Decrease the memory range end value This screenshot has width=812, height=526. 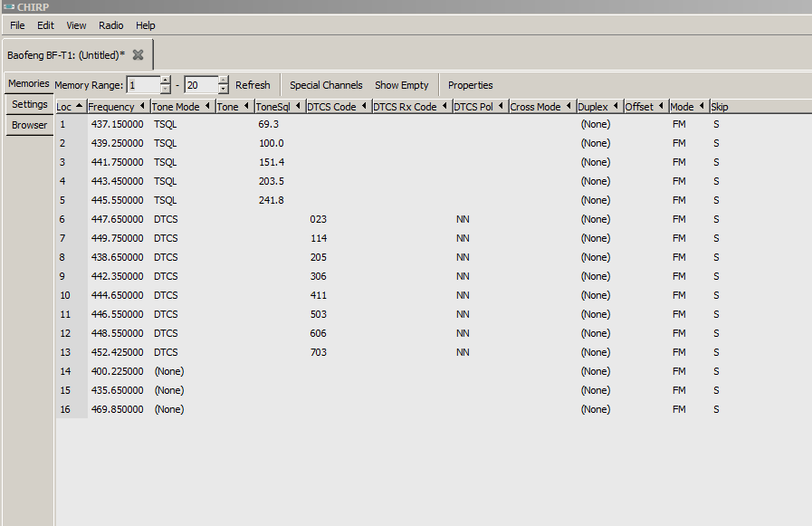(224, 90)
